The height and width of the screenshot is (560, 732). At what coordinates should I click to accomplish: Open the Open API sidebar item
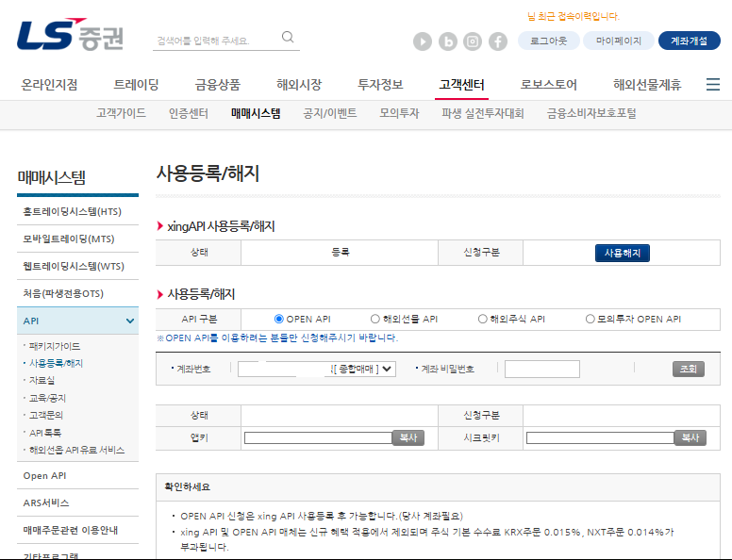click(77, 475)
